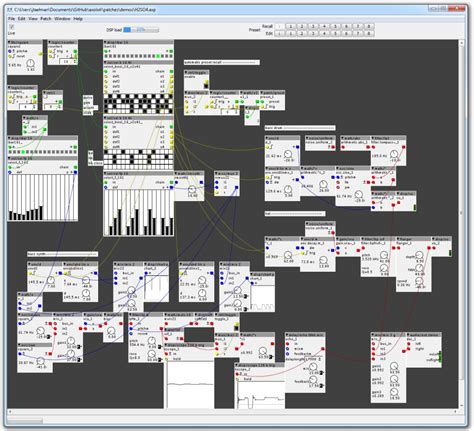Recall preset 1 button
Screen dimensions: 474x431
pos(291,26)
